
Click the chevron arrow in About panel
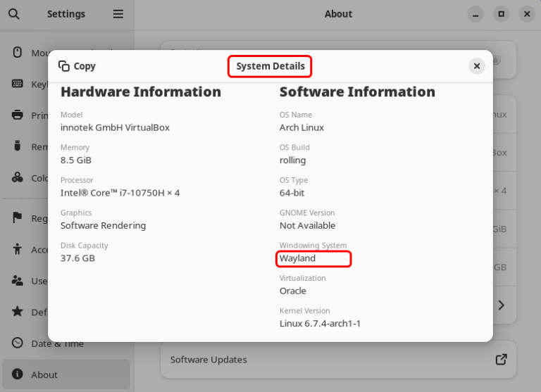tap(502, 305)
